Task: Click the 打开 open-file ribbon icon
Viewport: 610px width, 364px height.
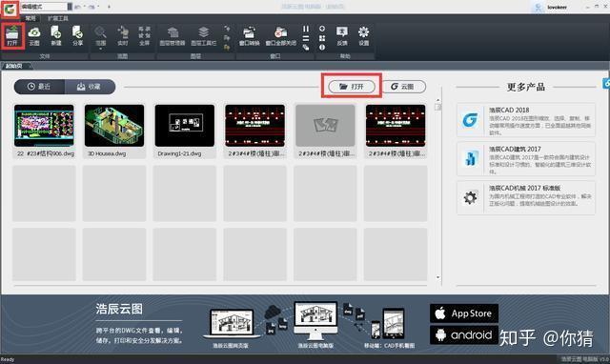Action: click(x=12, y=36)
